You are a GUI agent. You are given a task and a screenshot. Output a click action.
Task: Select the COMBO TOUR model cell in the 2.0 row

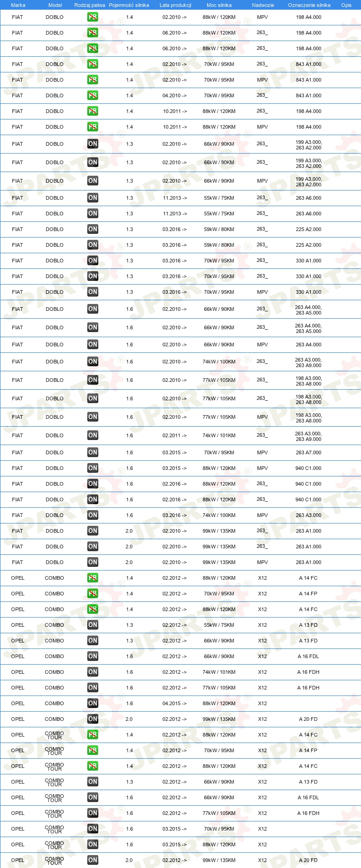coord(54,860)
